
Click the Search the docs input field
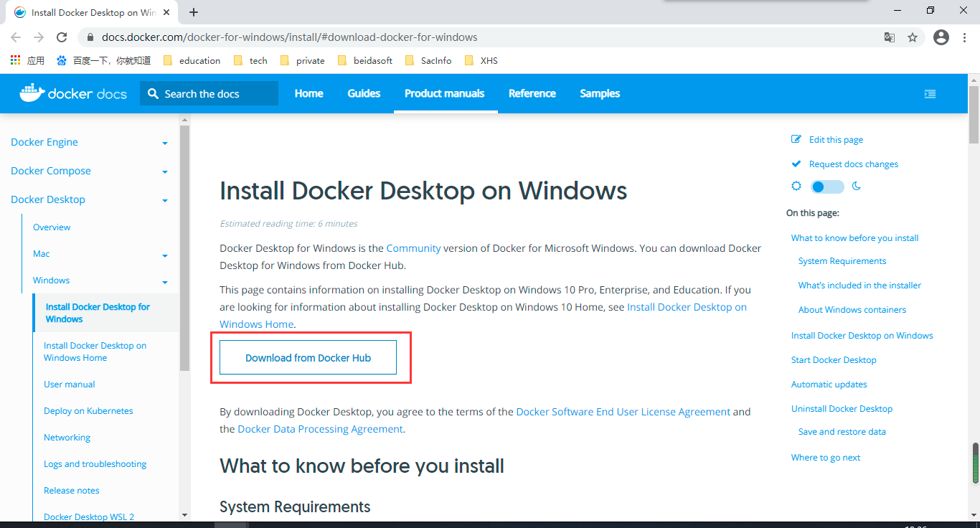pyautogui.click(x=209, y=93)
